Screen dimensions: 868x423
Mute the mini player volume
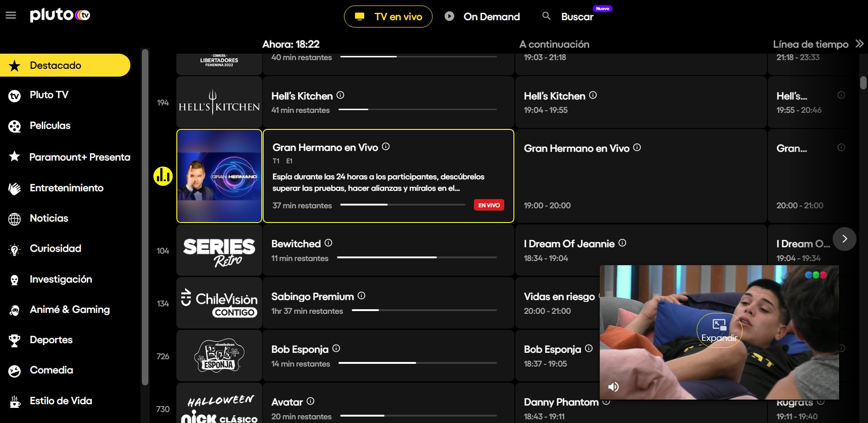click(x=614, y=387)
